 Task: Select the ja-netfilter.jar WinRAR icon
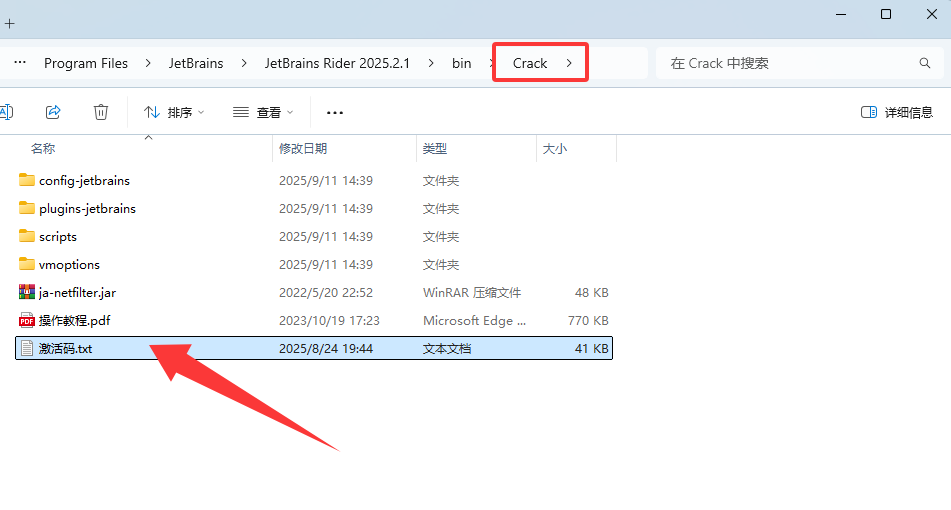pos(27,292)
